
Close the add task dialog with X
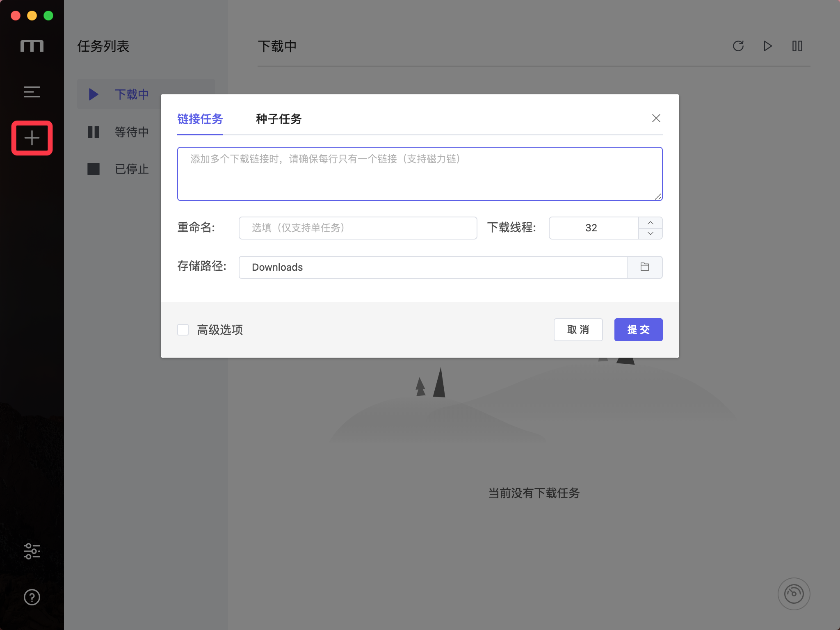pyautogui.click(x=656, y=118)
